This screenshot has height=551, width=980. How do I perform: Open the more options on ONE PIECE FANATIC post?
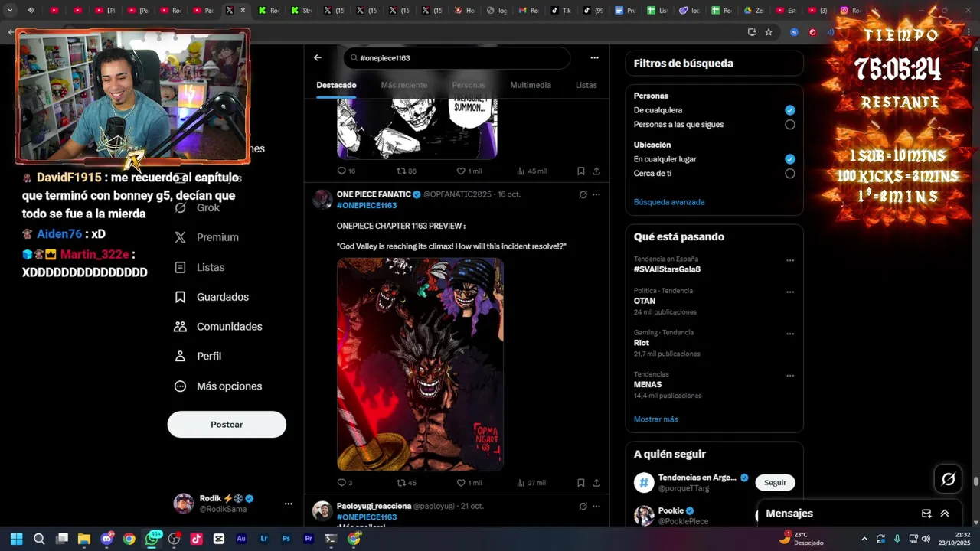[596, 195]
